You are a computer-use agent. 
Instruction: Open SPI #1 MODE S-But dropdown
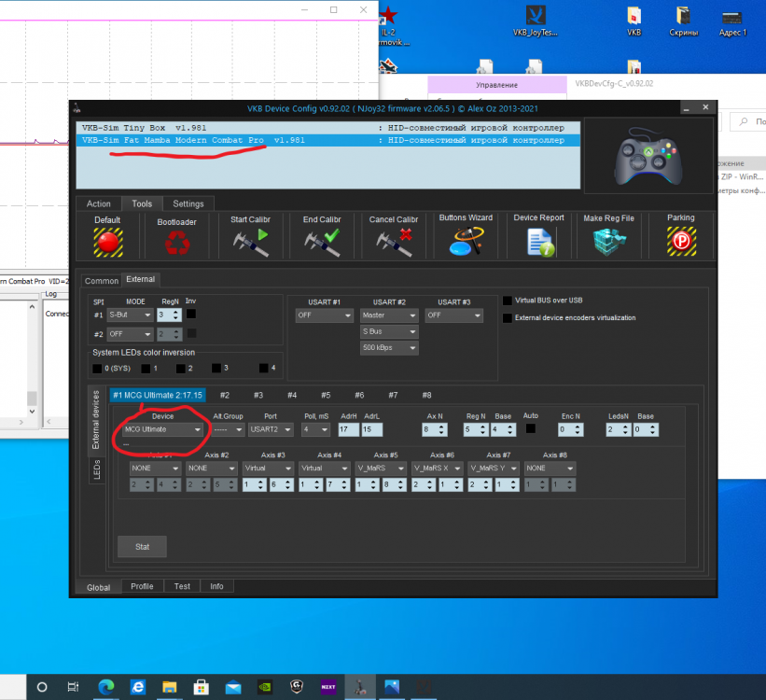coord(130,315)
